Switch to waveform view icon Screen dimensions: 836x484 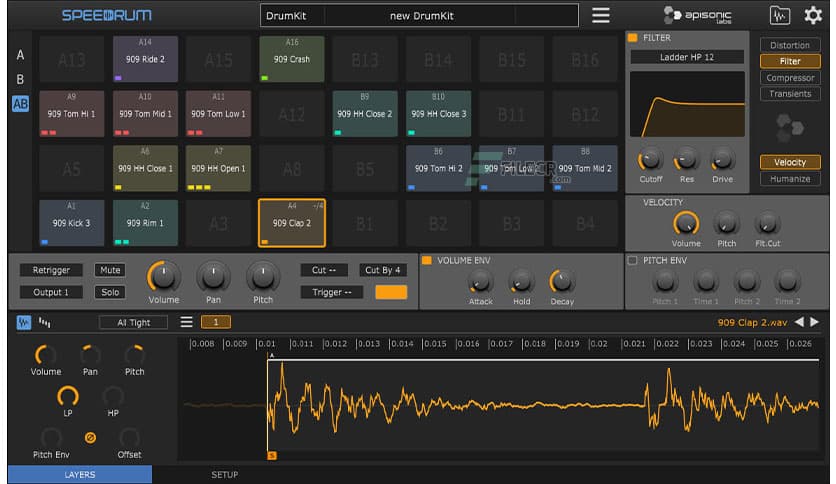23,322
